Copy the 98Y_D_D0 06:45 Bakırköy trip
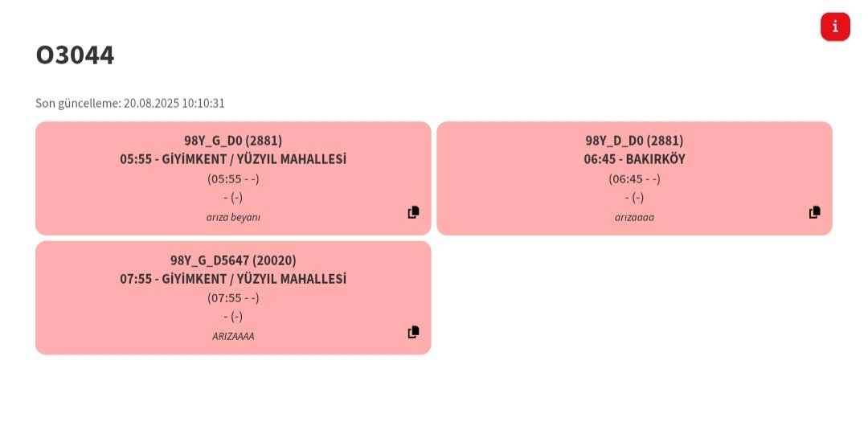This screenshot has height=426, width=868. click(x=815, y=212)
